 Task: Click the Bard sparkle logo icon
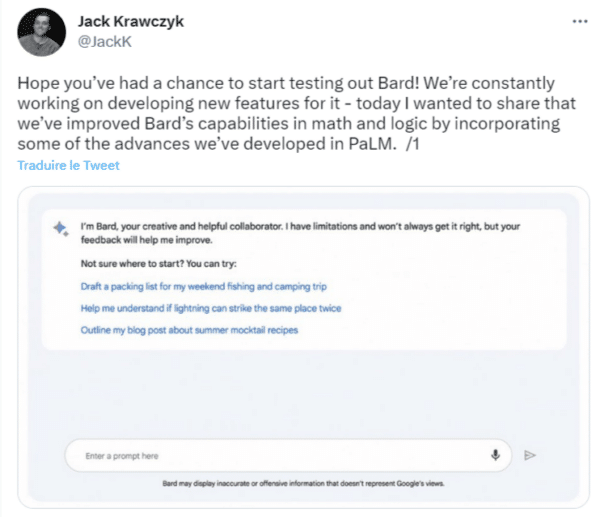tap(60, 229)
